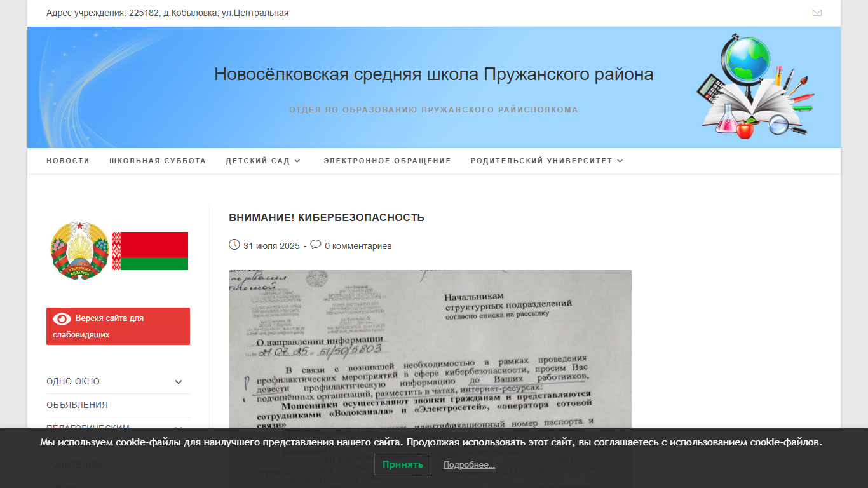Expand the РОДИТЕЛЬСКИЙ УНИВЕРСИТЕТ dropdown chevron
Viewport: 868px width, 488px height.
tap(620, 161)
